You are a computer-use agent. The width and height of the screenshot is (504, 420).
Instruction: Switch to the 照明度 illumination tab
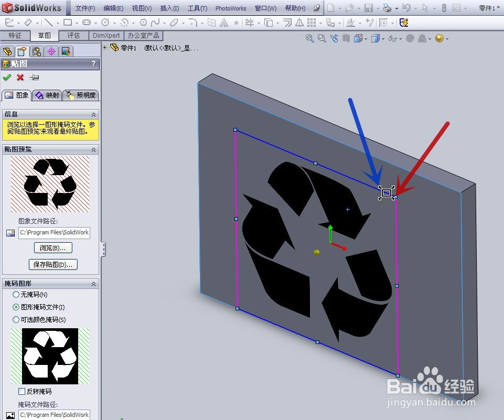(x=81, y=95)
